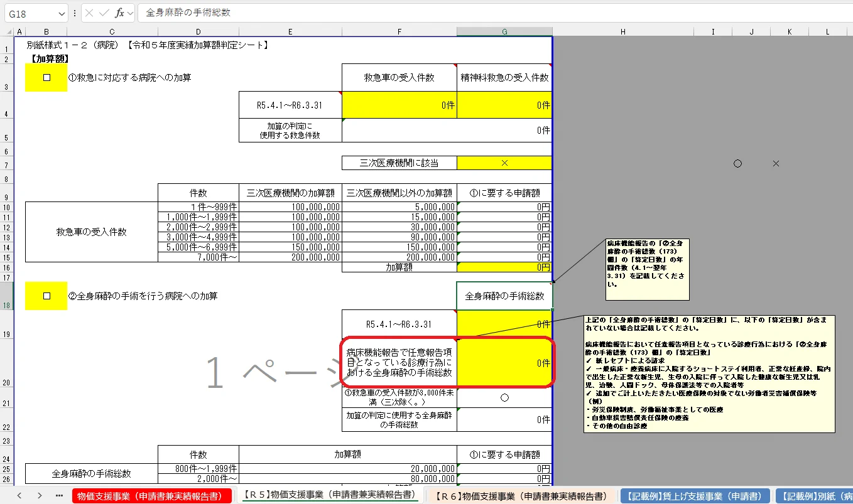Click into the formula bar text 全身麻酔の手術総数
Screen dimensions: 853x504
pos(188,13)
